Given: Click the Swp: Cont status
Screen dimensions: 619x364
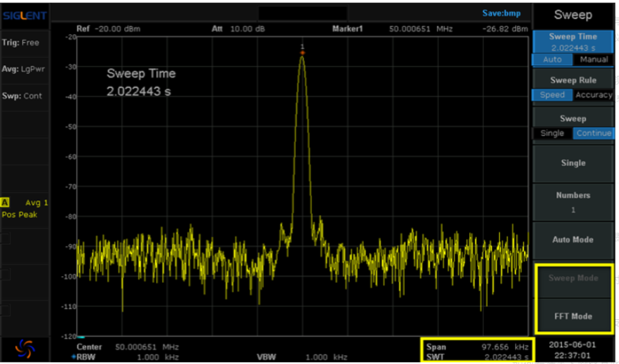Looking at the screenshot, I should (x=22, y=96).
